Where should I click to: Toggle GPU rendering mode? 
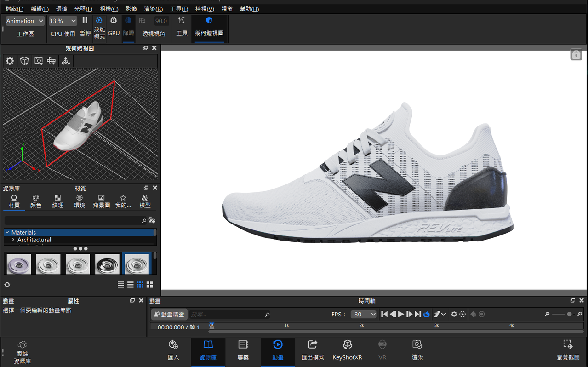(x=114, y=27)
